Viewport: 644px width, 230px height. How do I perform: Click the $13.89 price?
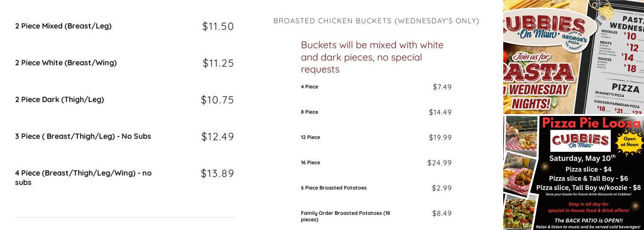point(217,173)
